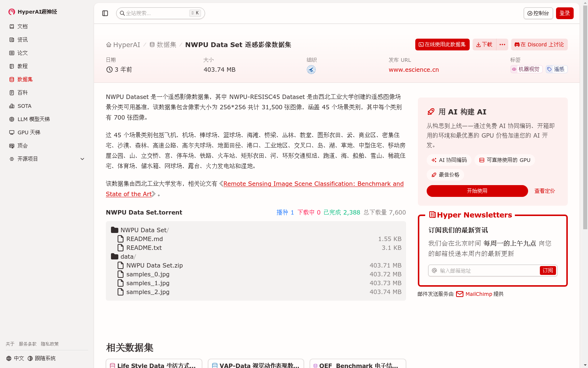This screenshot has height=368, width=588.
Task: Click 在线使用此数据集 button
Action: pyautogui.click(x=442, y=45)
